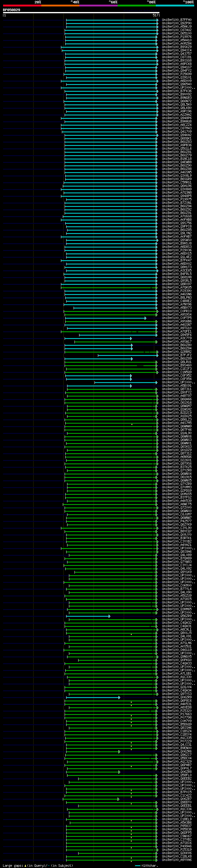Select the UniRef100_A7NY96 label
This screenshot has height=868, width=197.
click(176, 304)
